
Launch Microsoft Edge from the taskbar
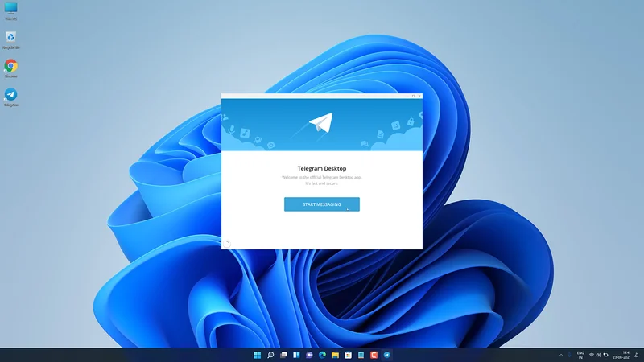322,355
